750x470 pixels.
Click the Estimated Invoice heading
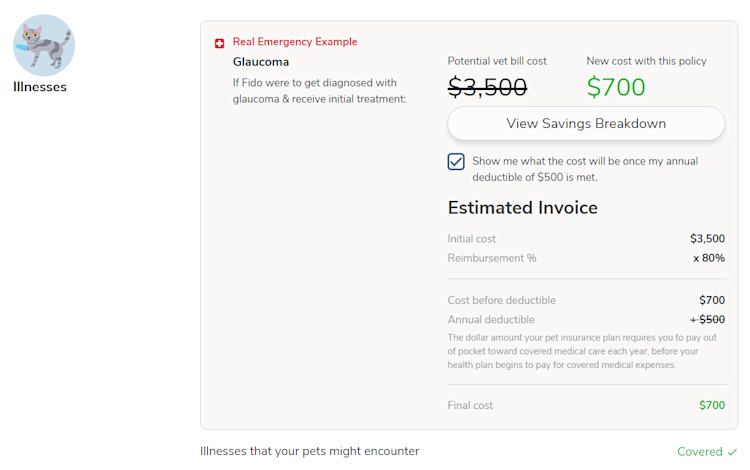point(522,208)
